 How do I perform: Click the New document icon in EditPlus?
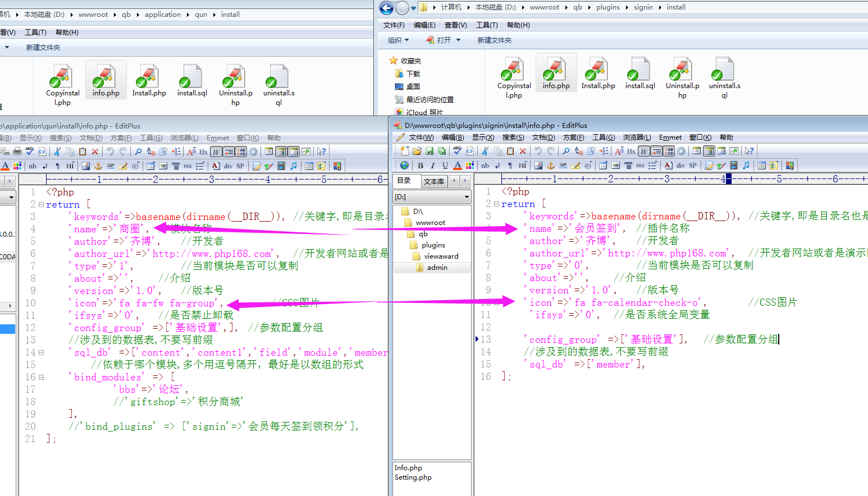[x=405, y=151]
